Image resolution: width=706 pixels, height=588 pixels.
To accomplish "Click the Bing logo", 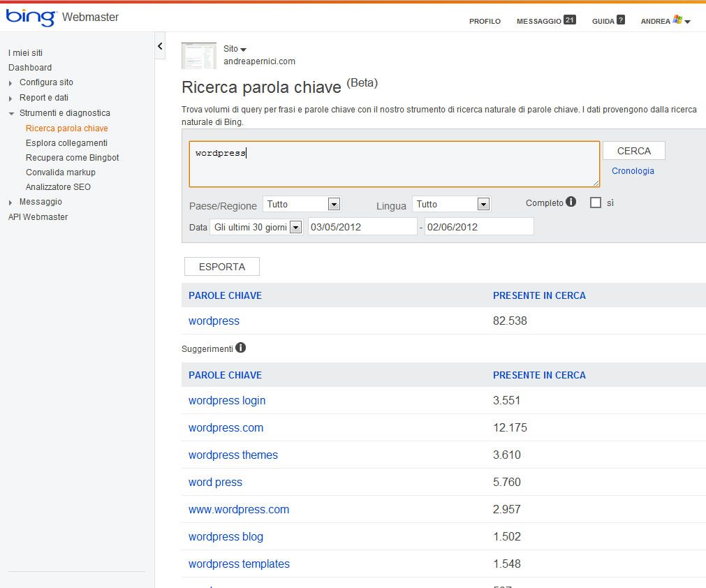I will 31,17.
